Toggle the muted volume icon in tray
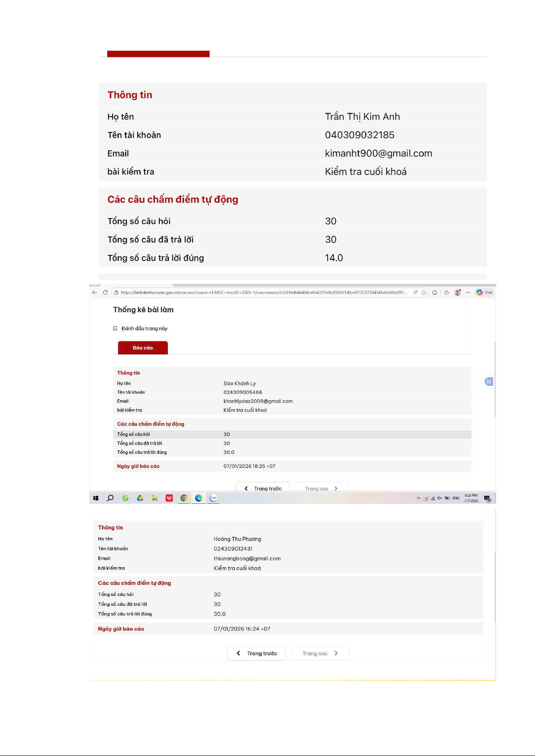 point(440,498)
